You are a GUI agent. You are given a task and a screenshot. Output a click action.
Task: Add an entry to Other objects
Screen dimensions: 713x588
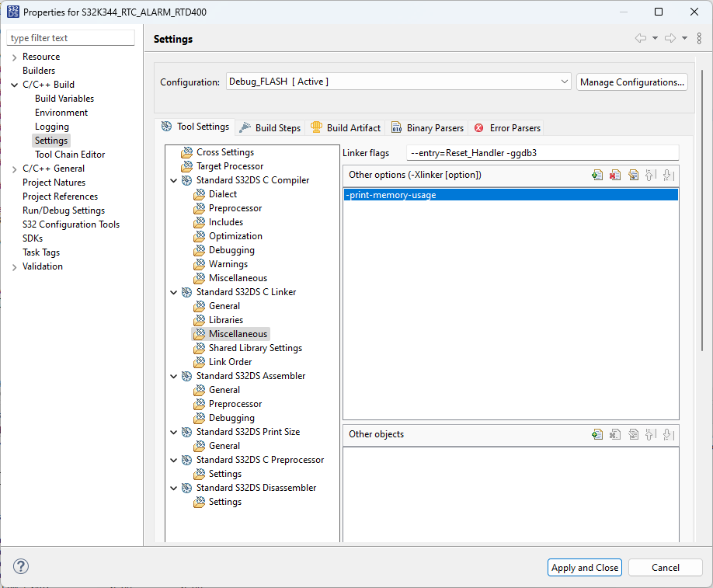pyautogui.click(x=596, y=434)
